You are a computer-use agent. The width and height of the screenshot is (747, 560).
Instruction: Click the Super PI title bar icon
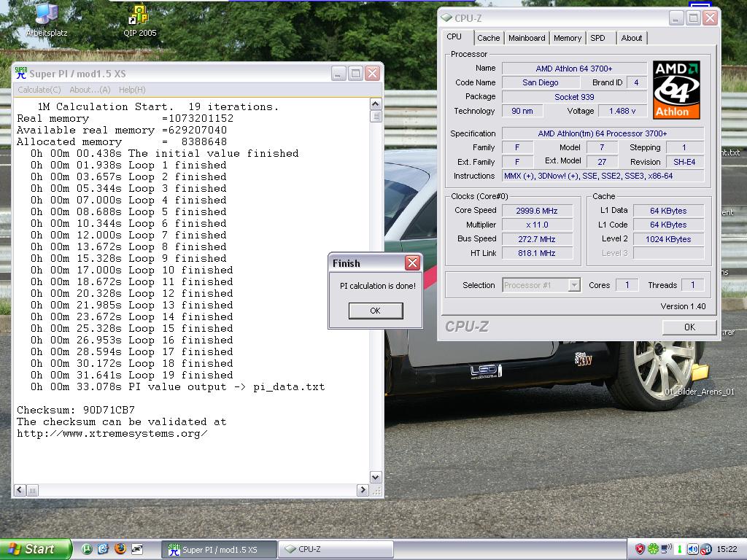pyautogui.click(x=21, y=73)
